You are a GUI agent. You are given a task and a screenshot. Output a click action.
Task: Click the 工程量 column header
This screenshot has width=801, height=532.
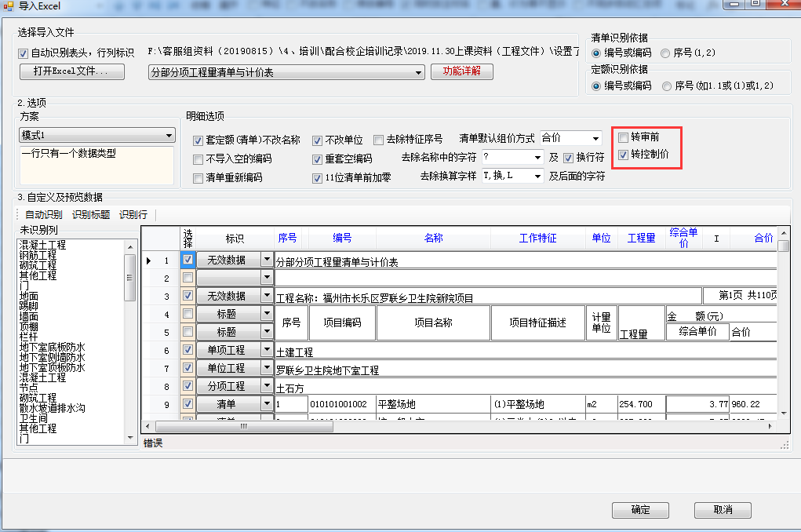641,239
